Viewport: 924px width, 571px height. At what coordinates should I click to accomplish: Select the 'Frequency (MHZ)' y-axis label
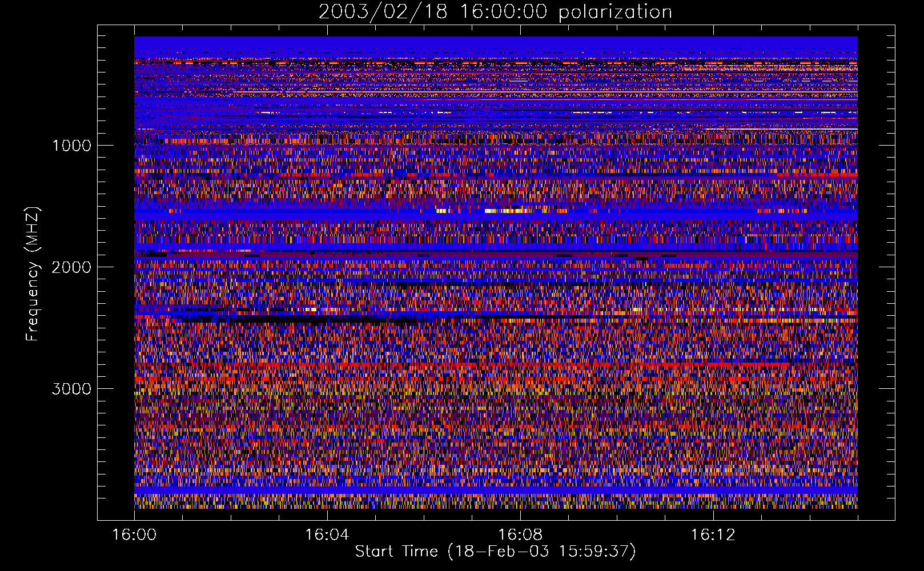(33, 274)
